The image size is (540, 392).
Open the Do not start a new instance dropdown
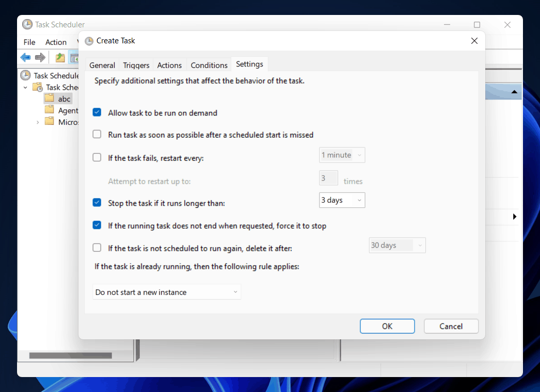pos(167,292)
